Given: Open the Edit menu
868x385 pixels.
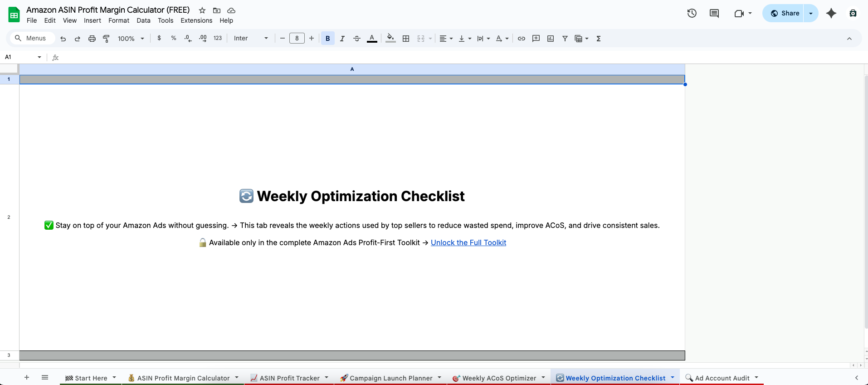Looking at the screenshot, I should (x=50, y=20).
